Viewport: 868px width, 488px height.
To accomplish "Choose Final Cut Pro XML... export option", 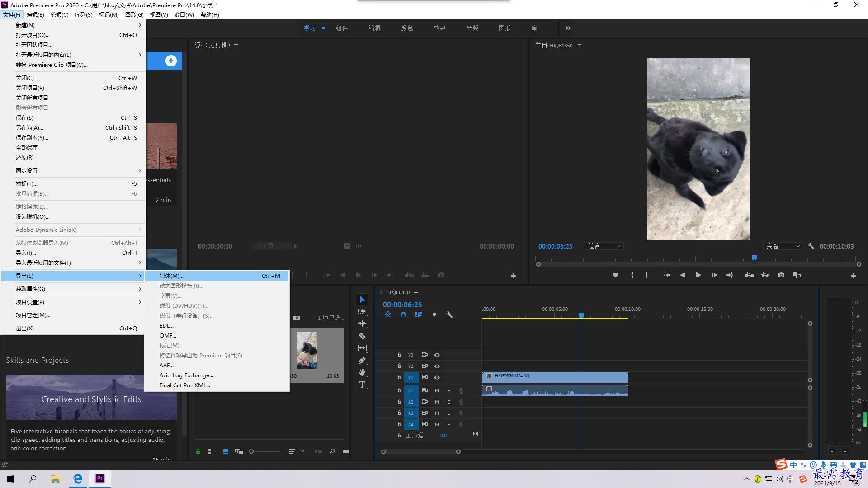I will 217,385.
